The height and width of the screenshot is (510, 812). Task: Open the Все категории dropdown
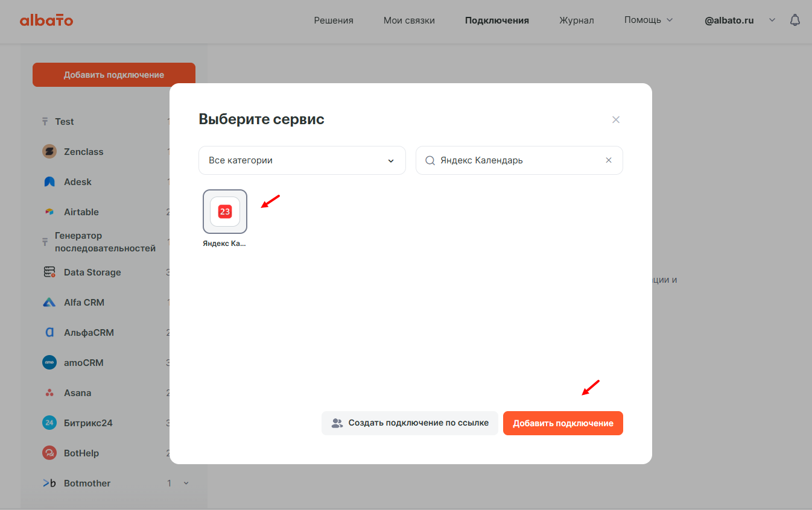pos(302,160)
